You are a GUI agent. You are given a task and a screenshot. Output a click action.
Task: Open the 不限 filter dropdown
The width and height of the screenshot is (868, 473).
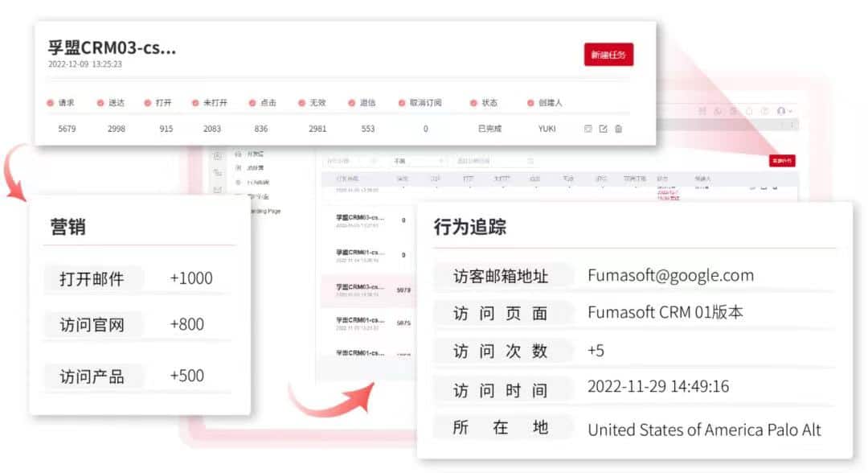418,161
